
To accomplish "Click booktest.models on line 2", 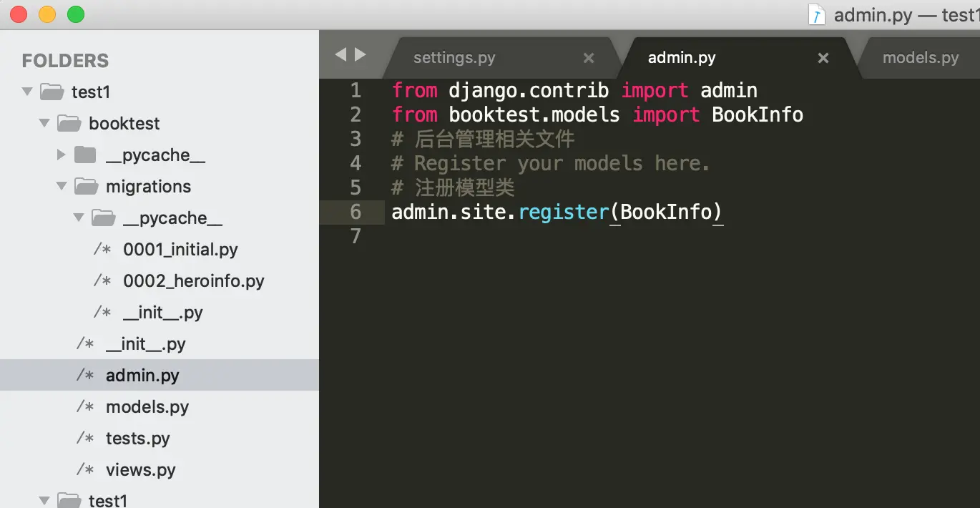I will [x=534, y=114].
